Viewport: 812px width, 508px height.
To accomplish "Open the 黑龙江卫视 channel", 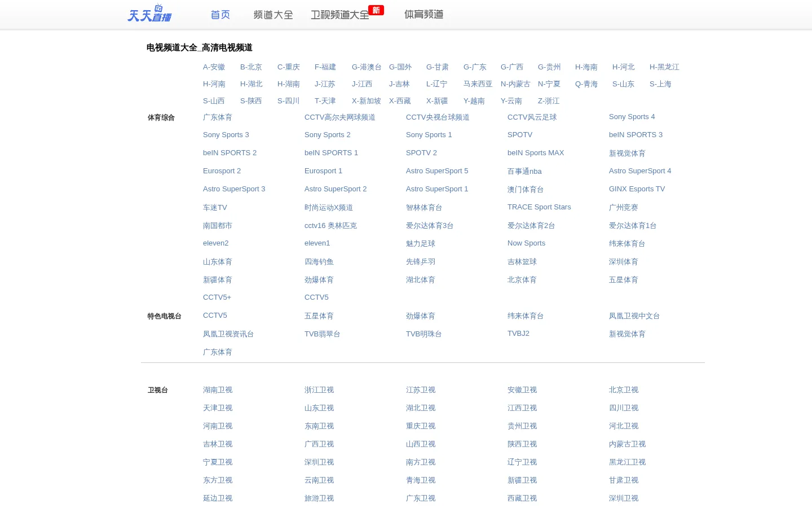I will 627,462.
